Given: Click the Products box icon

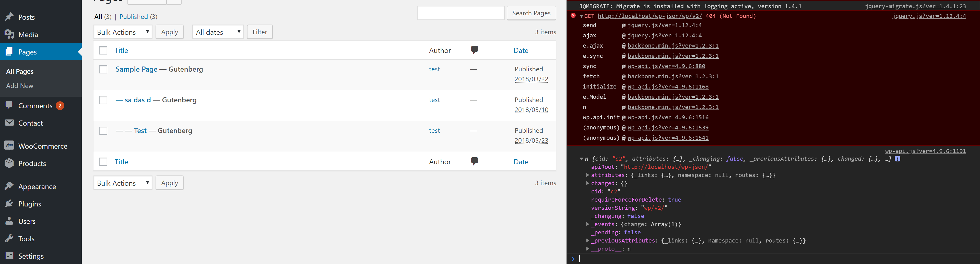Looking at the screenshot, I should (x=9, y=163).
